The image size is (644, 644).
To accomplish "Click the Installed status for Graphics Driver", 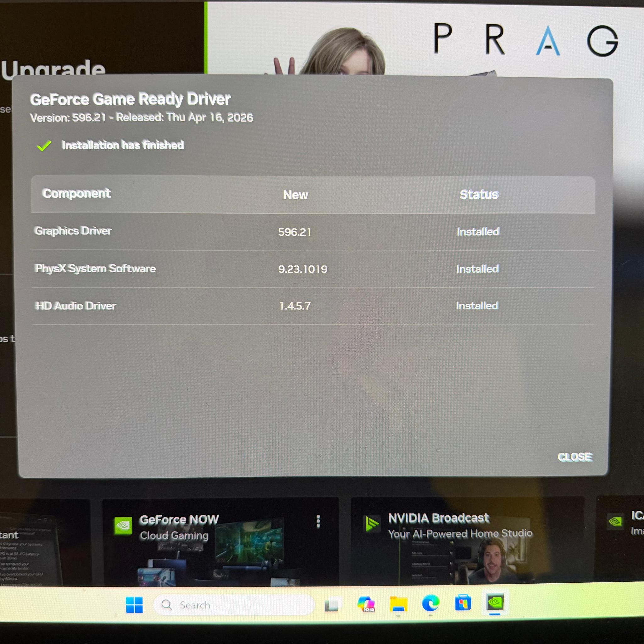I will (x=478, y=231).
